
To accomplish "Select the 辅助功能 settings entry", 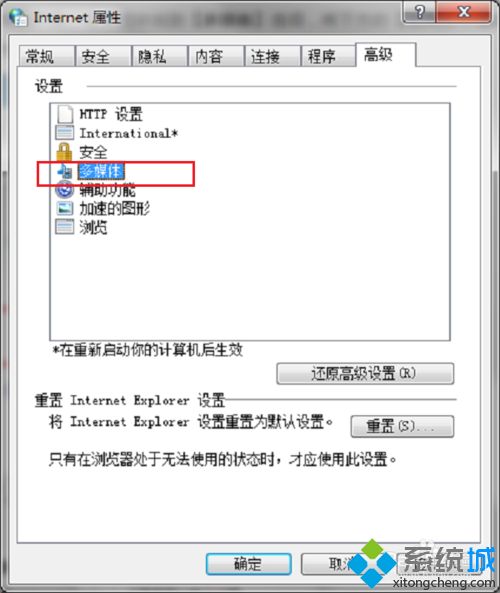I will click(107, 190).
